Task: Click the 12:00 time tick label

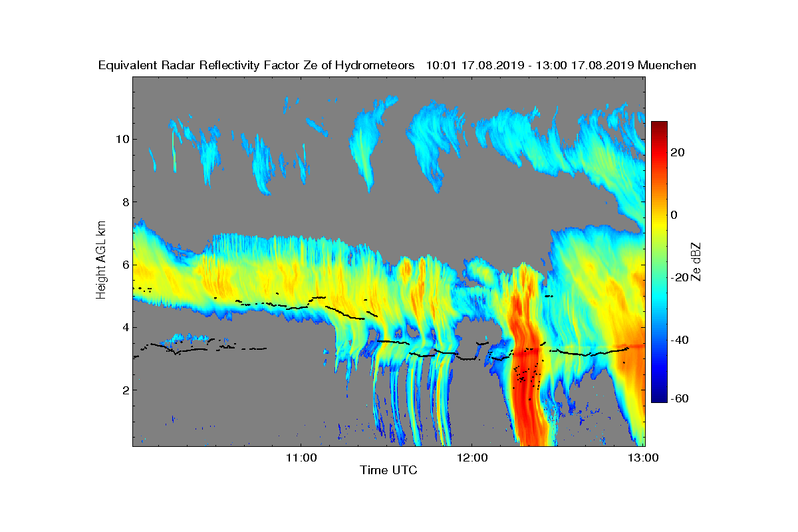Action: [471, 458]
